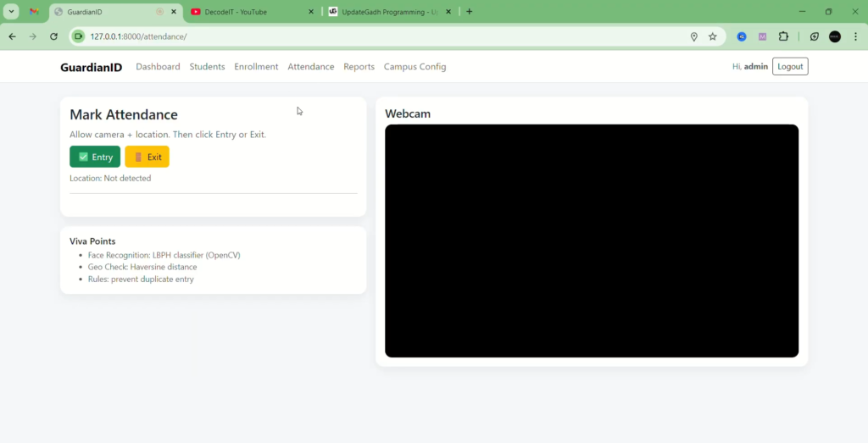Open location permission icon in address bar
Viewport: 868px width, 443px height.
click(693, 36)
